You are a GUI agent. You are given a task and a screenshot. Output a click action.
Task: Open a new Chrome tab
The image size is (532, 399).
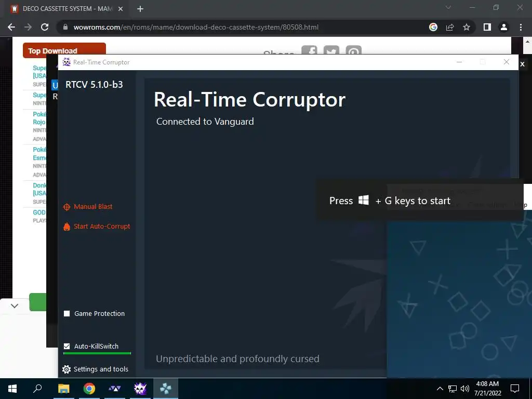click(x=140, y=9)
